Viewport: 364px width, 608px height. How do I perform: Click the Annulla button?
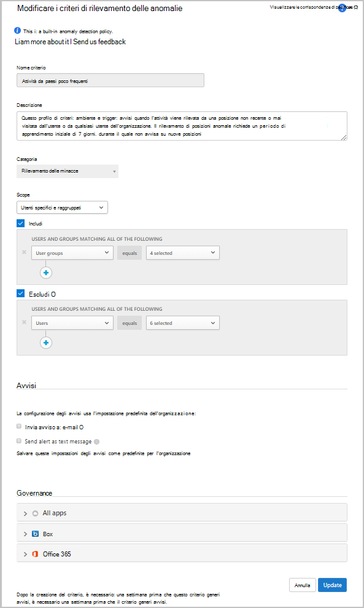pos(303,585)
